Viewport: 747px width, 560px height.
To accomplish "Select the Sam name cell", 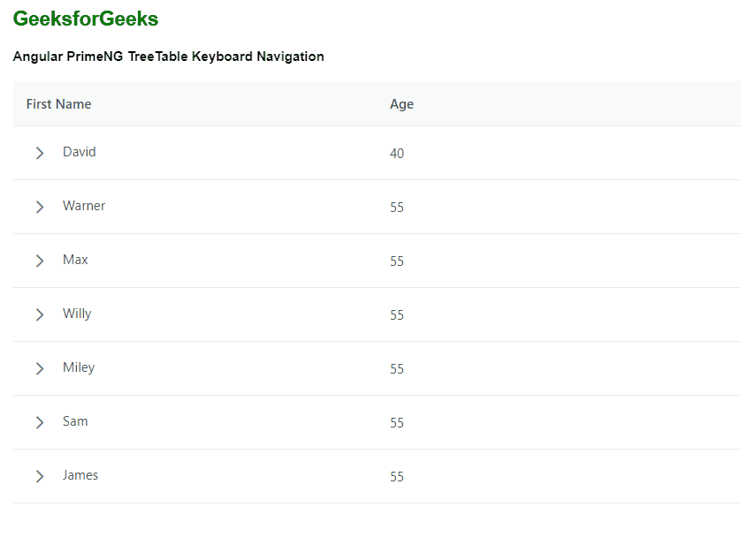I will [x=75, y=421].
